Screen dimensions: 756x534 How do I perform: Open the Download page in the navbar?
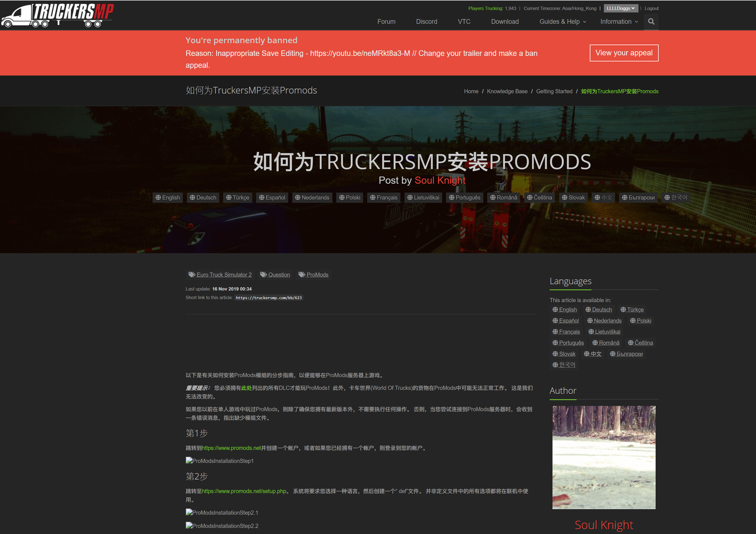(x=505, y=22)
